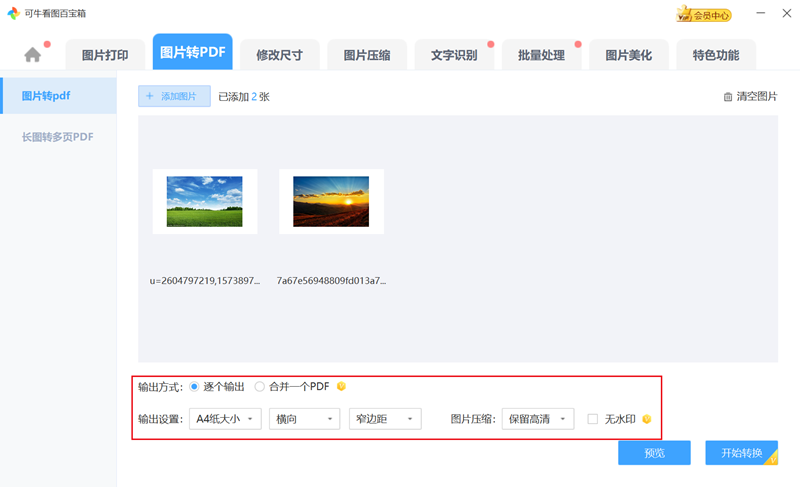
Task: Switch to the 图片美化 tab
Action: (x=629, y=55)
